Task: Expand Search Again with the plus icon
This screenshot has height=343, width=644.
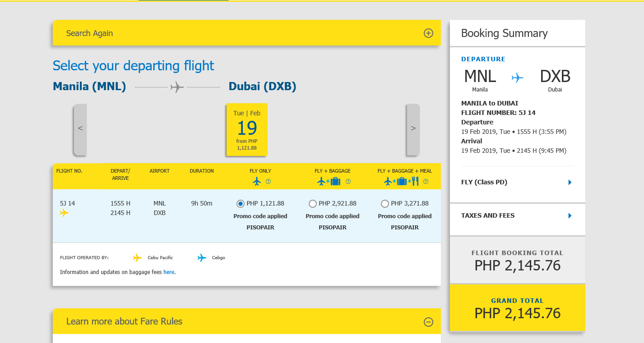Action: (428, 33)
